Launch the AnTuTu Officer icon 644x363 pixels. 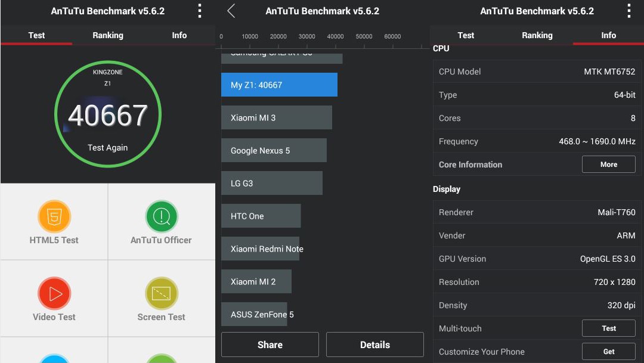tap(162, 216)
